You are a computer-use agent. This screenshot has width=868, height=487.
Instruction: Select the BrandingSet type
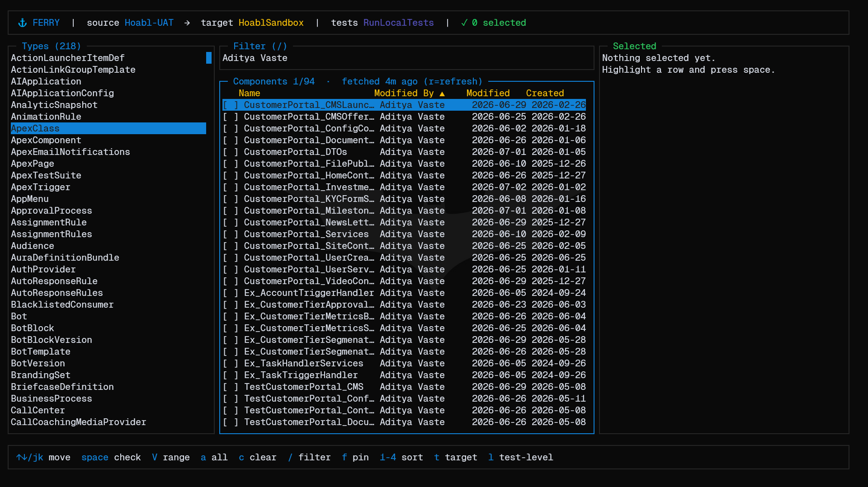click(x=41, y=375)
